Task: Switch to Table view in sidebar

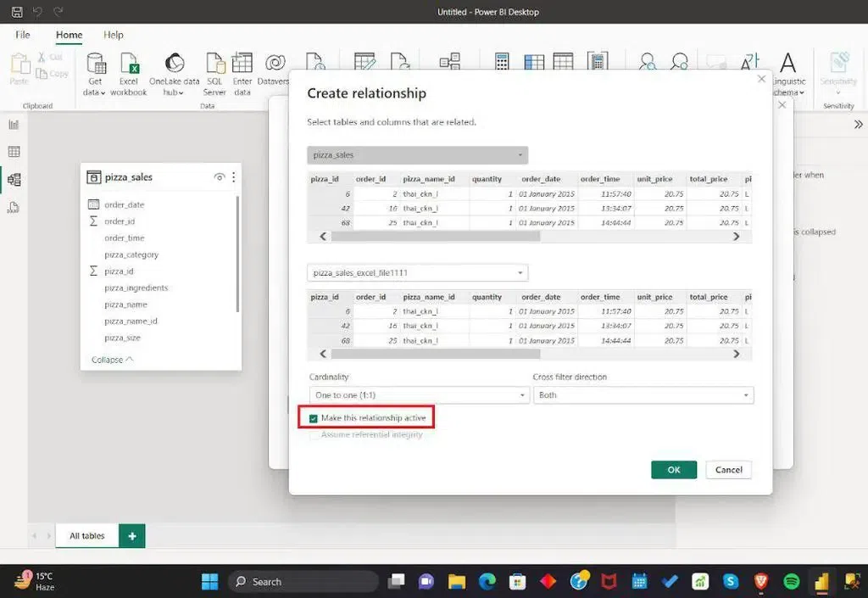Action: pos(14,152)
